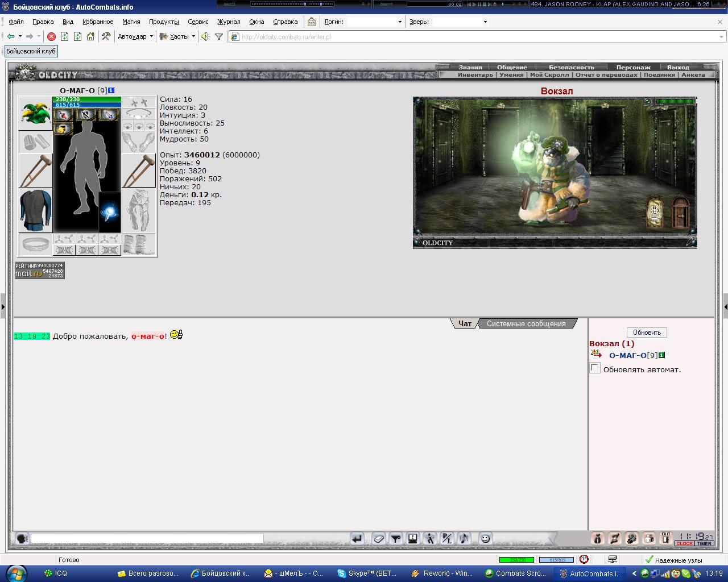
Task: Switch to the Системные сообщения tab
Action: tap(526, 323)
